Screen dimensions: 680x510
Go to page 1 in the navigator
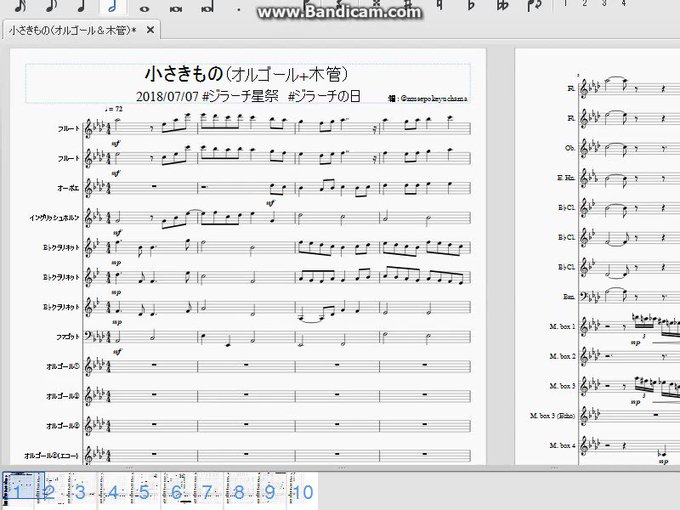[17, 492]
